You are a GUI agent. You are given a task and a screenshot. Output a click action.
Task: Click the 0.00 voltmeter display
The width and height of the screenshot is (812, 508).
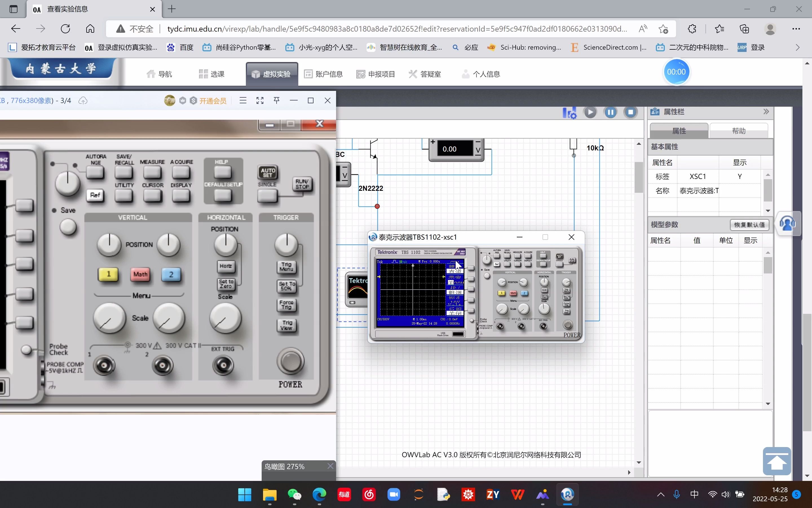point(455,149)
